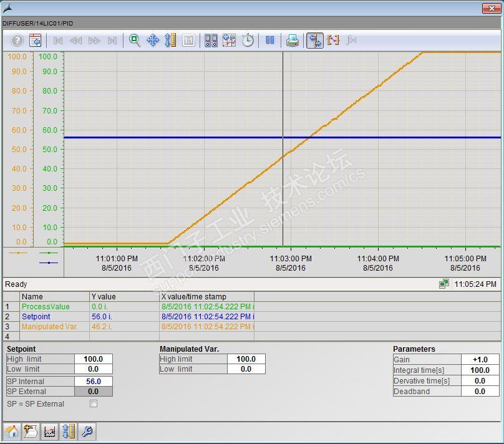Screen dimensions: 504x444
Task: Open the limits view ruler icon at bottom
Action: (x=69, y=432)
